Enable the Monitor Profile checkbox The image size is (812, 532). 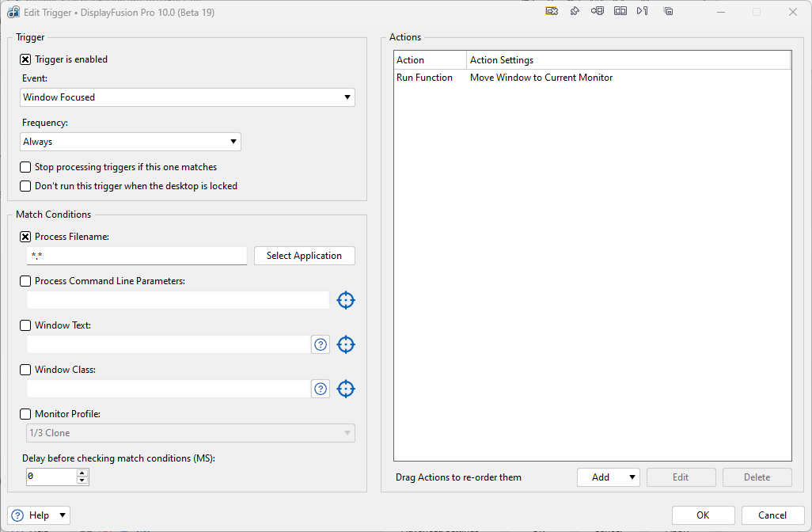26,414
